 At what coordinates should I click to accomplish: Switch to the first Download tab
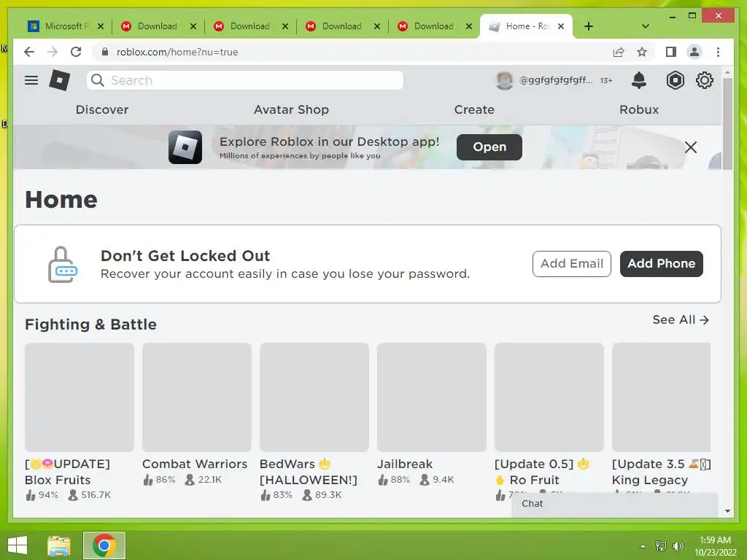pos(158,26)
